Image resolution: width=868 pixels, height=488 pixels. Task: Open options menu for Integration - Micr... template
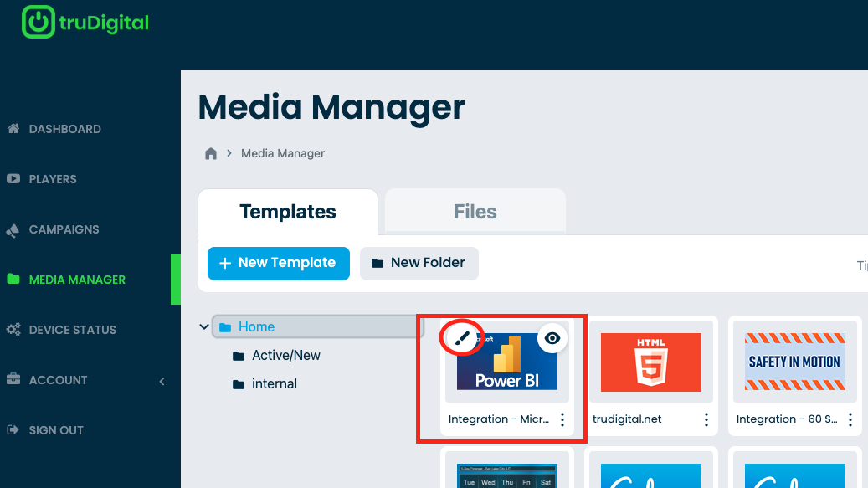[562, 419]
